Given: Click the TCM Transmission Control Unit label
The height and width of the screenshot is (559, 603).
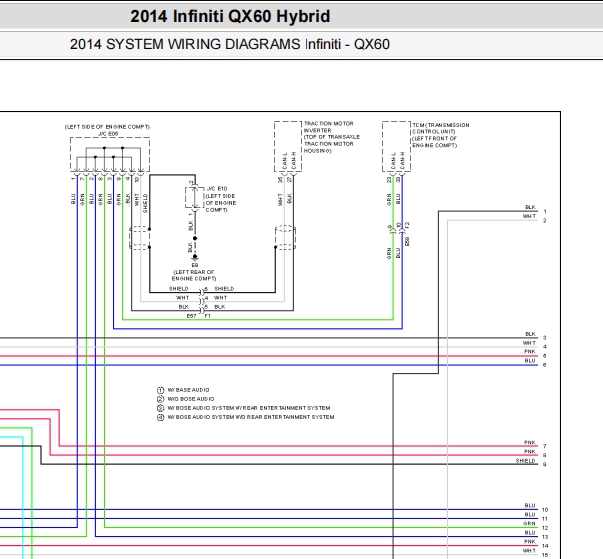Looking at the screenshot, I should point(441,135).
